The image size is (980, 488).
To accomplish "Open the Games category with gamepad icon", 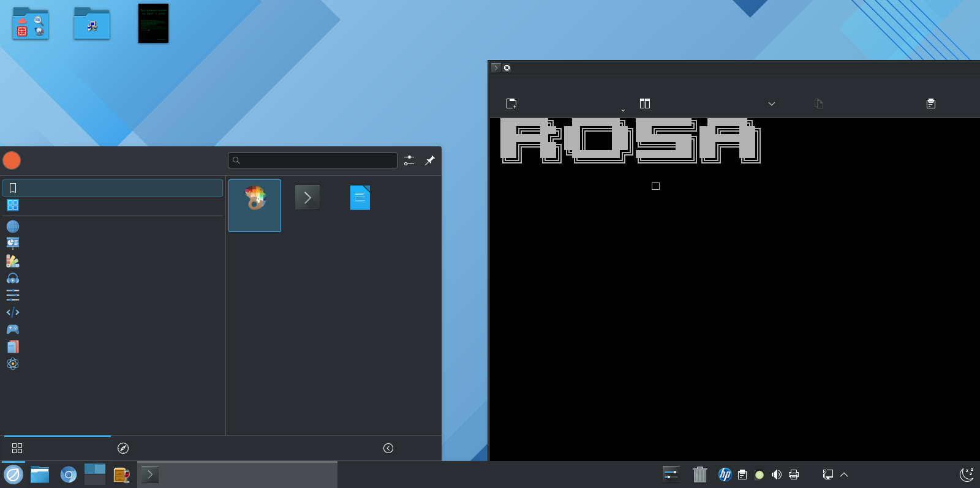I will coord(13,329).
